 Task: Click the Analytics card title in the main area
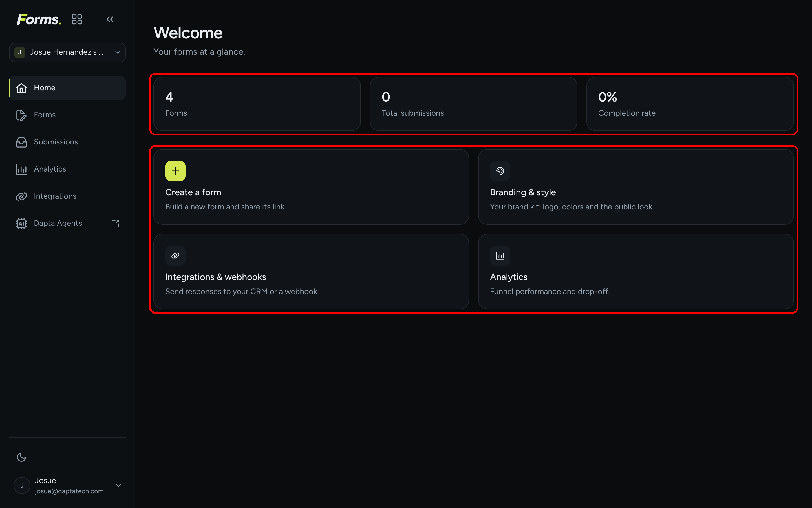click(x=509, y=277)
